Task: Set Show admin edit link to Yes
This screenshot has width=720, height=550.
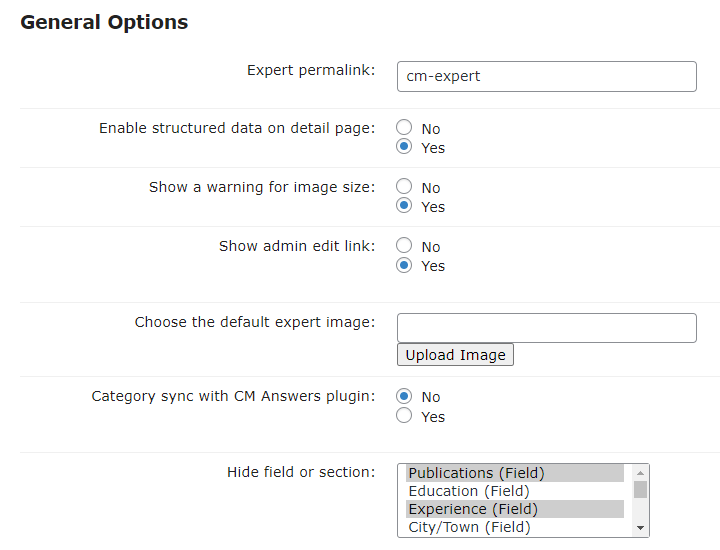Action: (404, 265)
